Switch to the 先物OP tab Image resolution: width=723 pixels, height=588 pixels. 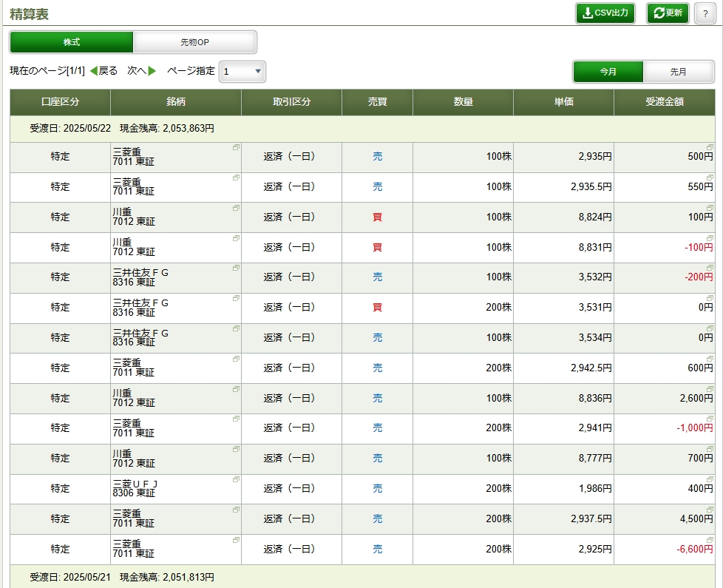(194, 42)
